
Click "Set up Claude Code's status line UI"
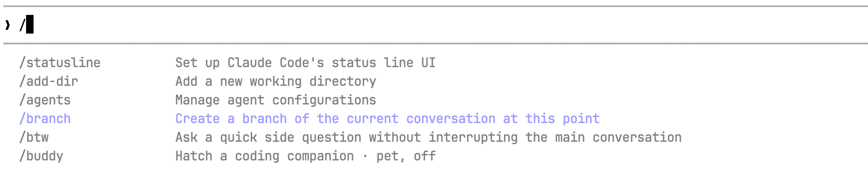(305, 62)
